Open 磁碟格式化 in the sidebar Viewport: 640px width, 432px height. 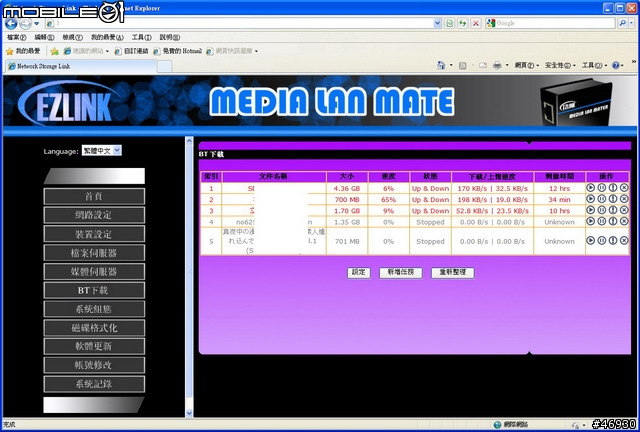click(94, 328)
